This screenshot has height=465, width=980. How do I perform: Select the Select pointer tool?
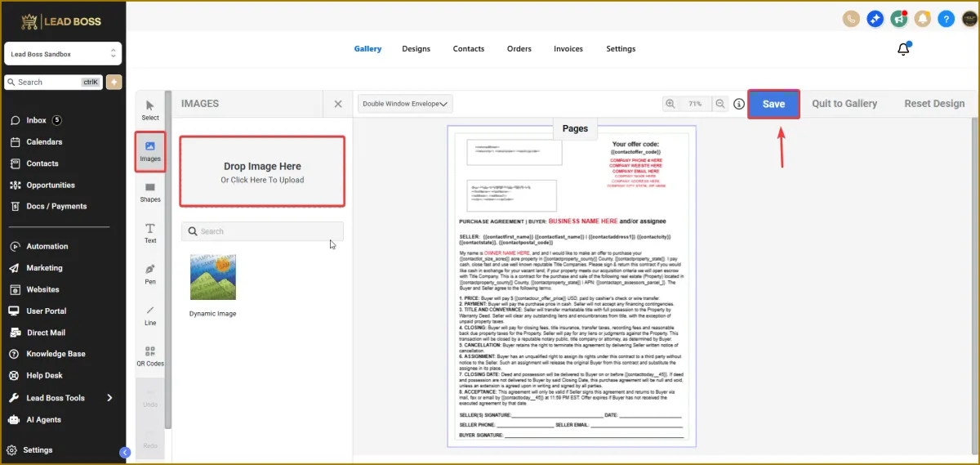150,110
